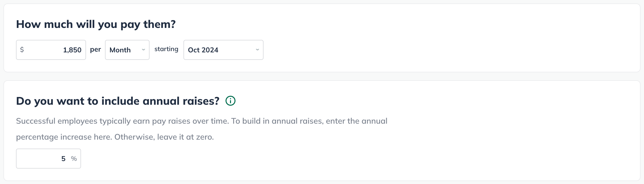Click the chevron arrow in Oct 2024 dropdown
644x184 pixels.
point(257,50)
